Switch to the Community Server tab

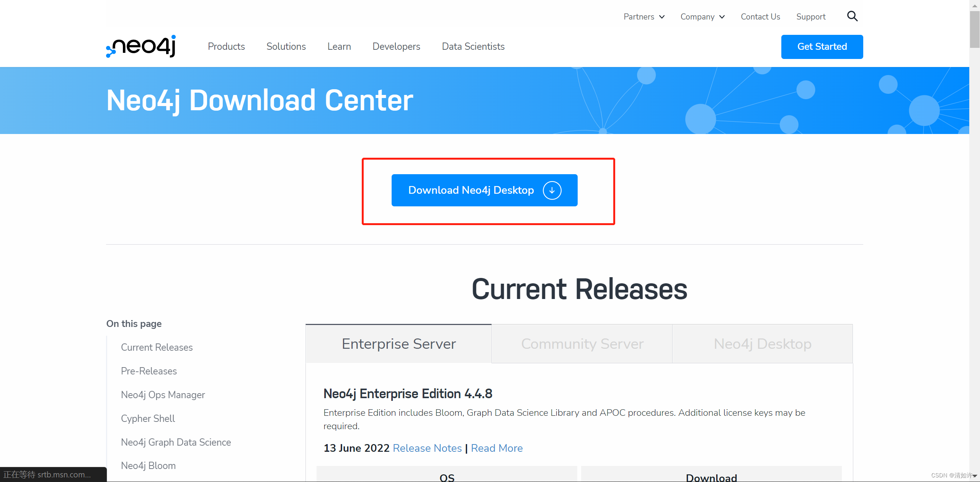tap(582, 344)
